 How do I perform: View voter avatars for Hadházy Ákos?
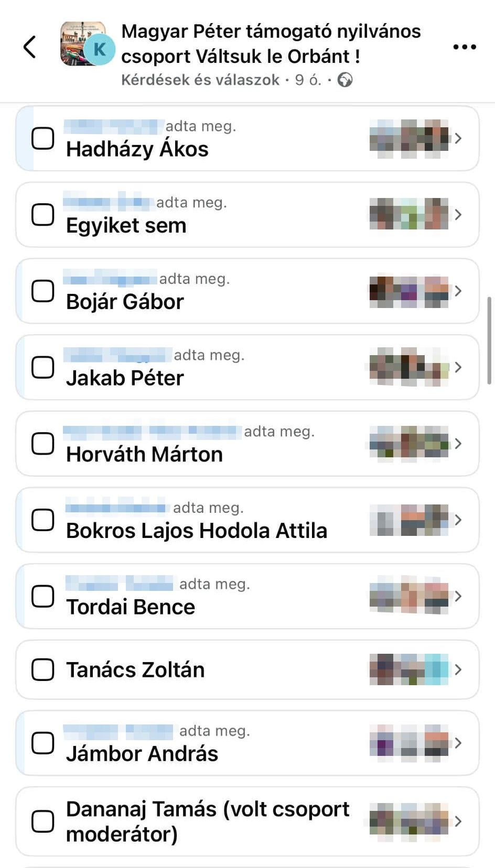[409, 139]
